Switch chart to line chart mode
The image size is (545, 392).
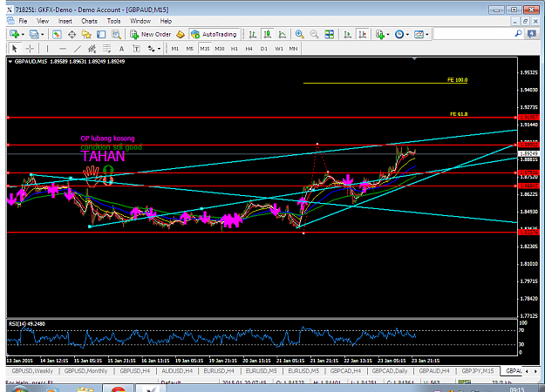pyautogui.click(x=283, y=34)
